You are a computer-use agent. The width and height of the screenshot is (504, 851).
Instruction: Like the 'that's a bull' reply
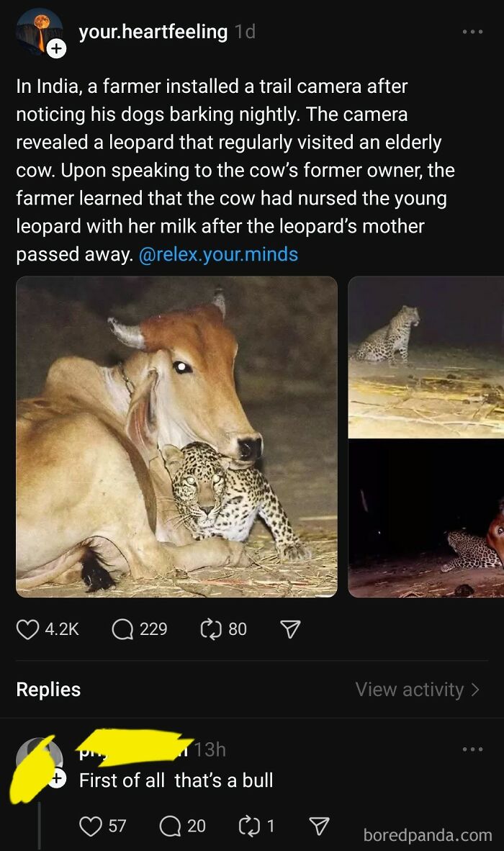coord(89,827)
